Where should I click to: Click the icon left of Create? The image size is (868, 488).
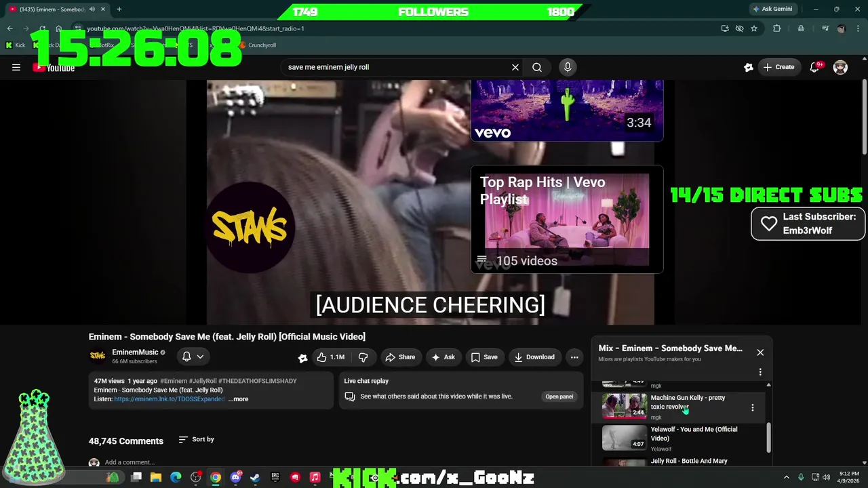748,67
